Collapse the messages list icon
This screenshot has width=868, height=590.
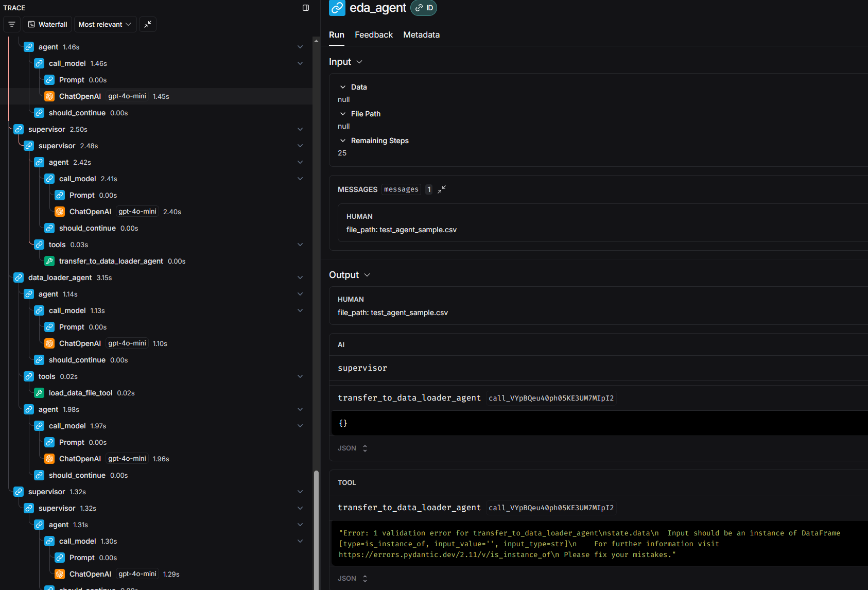(x=442, y=189)
